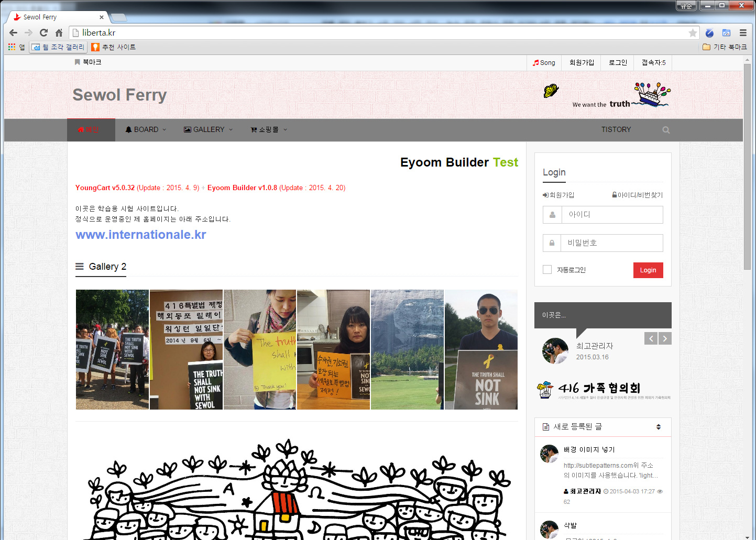Focus the 아이디 input field
The height and width of the screenshot is (540, 756).
click(612, 215)
